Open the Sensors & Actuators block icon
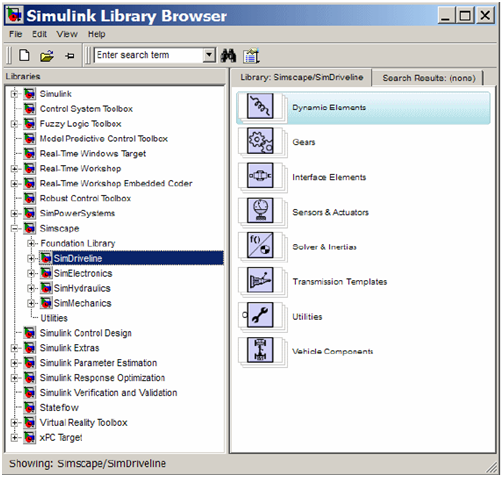Image resolution: width=503 pixels, height=477 pixels. tap(260, 211)
